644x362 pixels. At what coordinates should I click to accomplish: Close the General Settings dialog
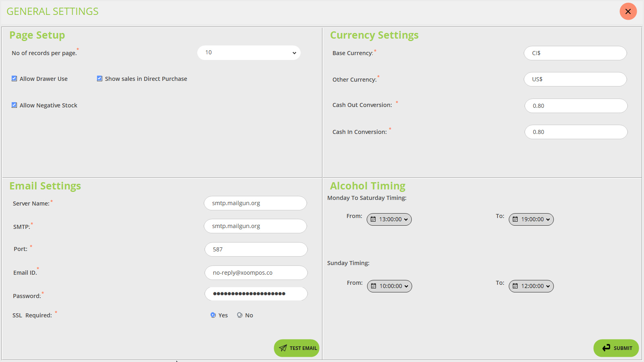pyautogui.click(x=628, y=11)
